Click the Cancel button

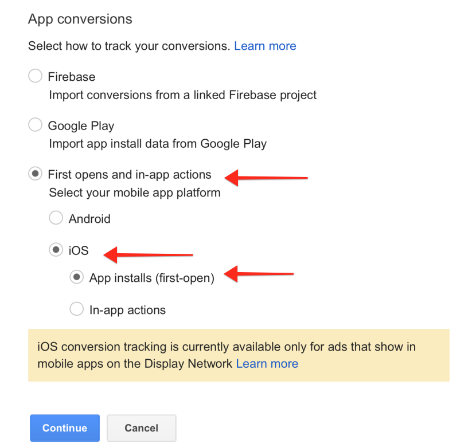click(141, 428)
